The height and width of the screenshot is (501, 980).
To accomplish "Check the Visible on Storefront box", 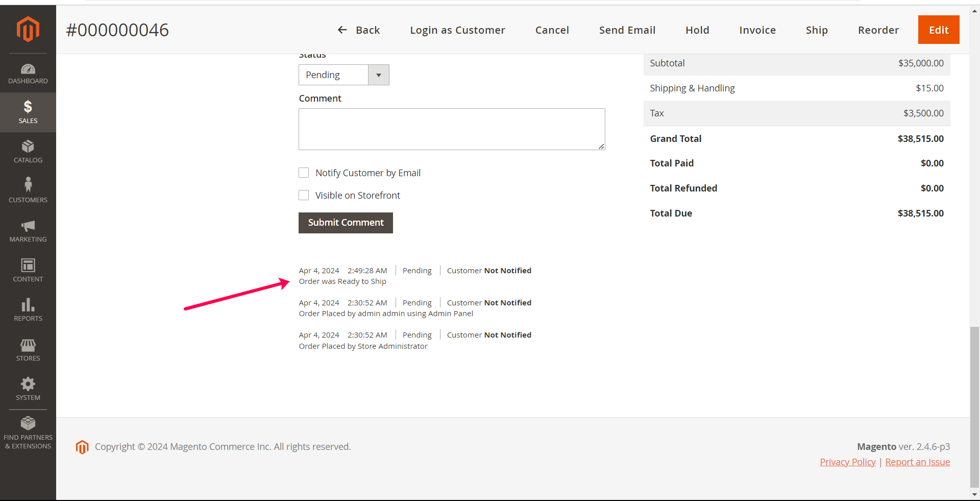I will (x=304, y=195).
